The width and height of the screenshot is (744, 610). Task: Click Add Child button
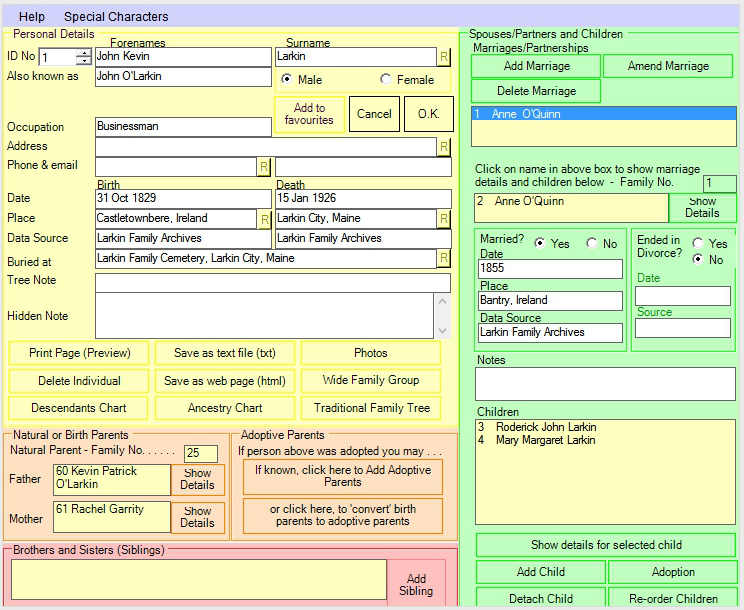point(541,572)
